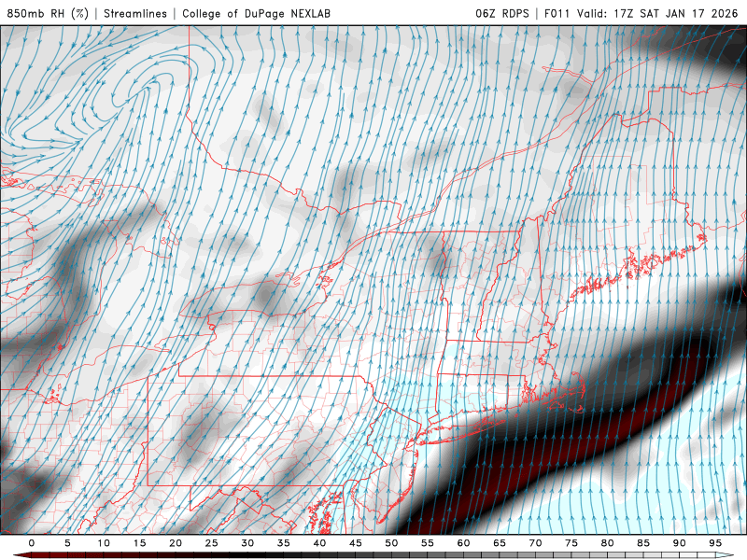
Task: Click the "850mb RH (%)" title text
Action: [48, 13]
